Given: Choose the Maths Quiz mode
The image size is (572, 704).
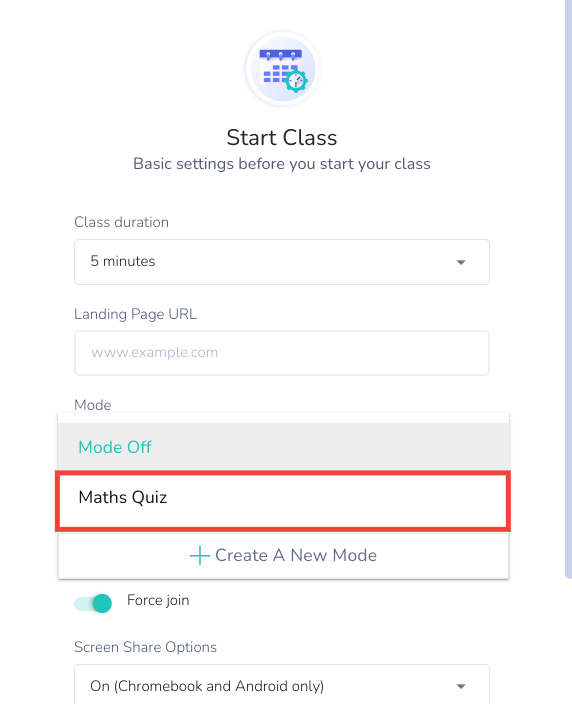Looking at the screenshot, I should click(284, 501).
